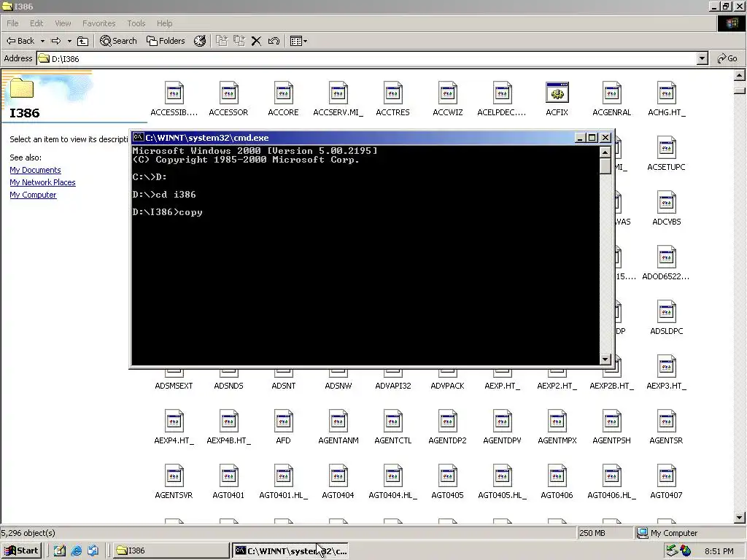The width and height of the screenshot is (747, 560).
Task: Click the Explorer scroll down arrow
Action: coord(740,517)
